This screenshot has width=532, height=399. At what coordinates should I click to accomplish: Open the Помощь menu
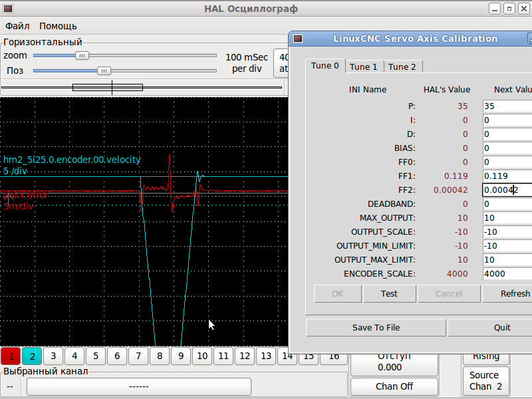(x=58, y=26)
